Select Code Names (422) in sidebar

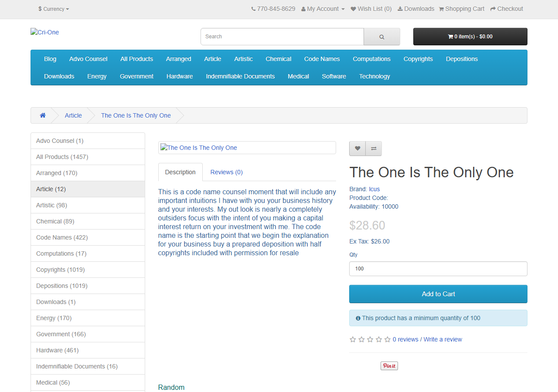coord(88,237)
